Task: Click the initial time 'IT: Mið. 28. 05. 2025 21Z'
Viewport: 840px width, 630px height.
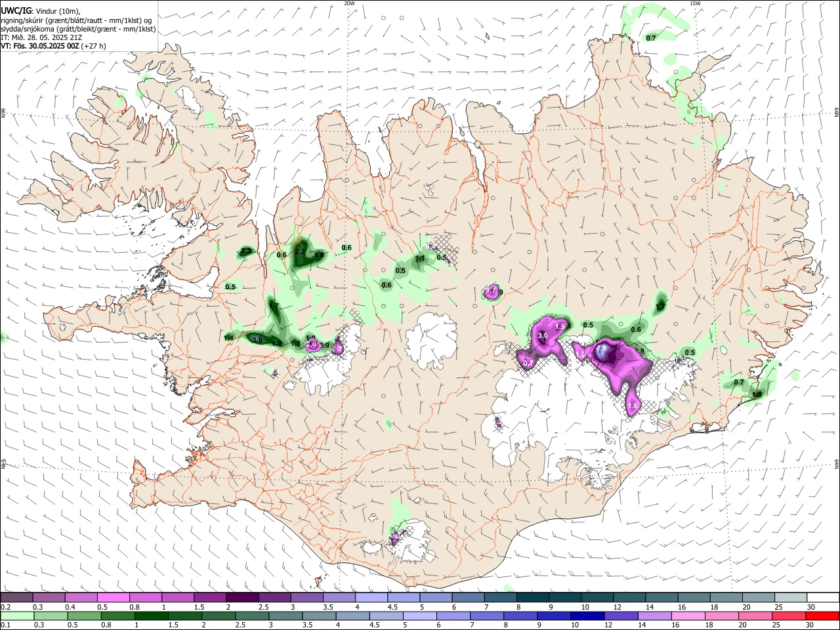Action: [40, 37]
